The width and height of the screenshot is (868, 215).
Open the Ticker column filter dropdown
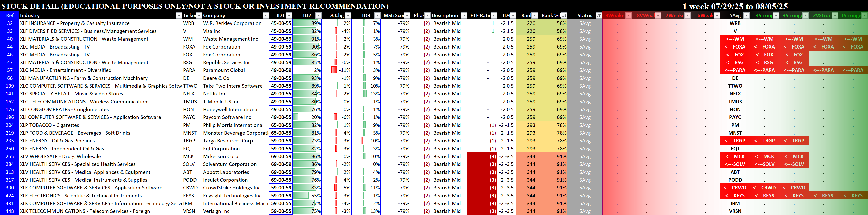pyautogui.click(x=199, y=15)
